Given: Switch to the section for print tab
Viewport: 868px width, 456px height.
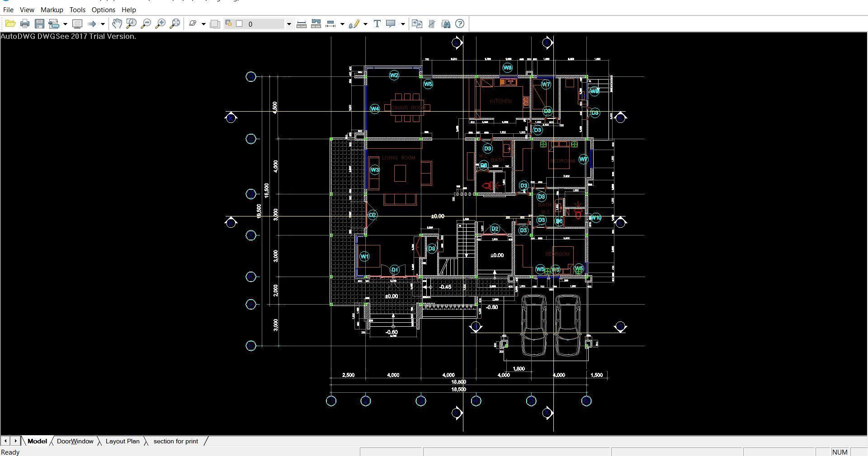Looking at the screenshot, I should (x=176, y=441).
